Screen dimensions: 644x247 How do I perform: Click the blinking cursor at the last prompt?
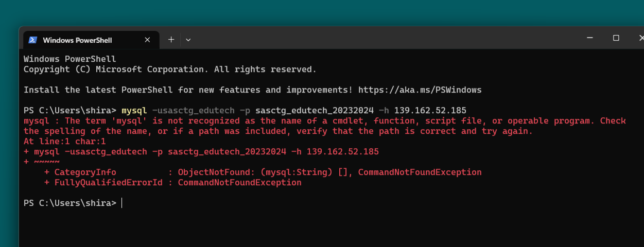coord(122,203)
